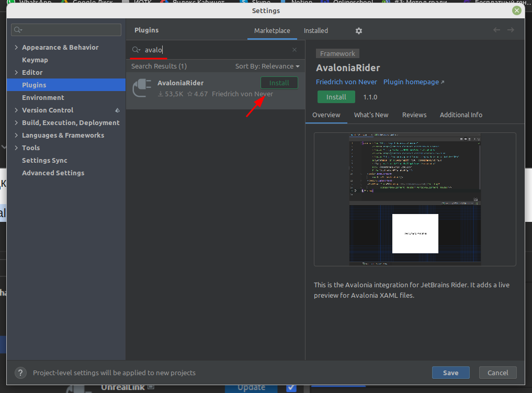Viewport: 532px width, 393px height.
Task: Click the AvaloniaRider plug icon in results
Action: pyautogui.click(x=141, y=88)
